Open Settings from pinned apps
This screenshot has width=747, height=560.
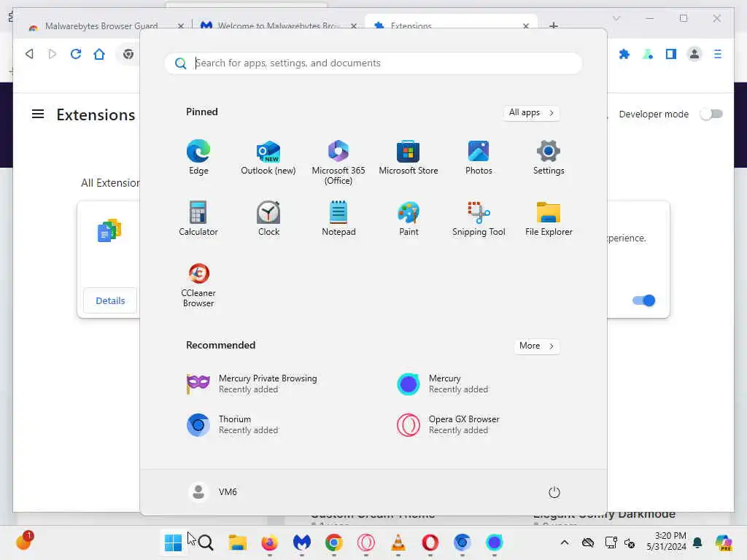coord(549,157)
